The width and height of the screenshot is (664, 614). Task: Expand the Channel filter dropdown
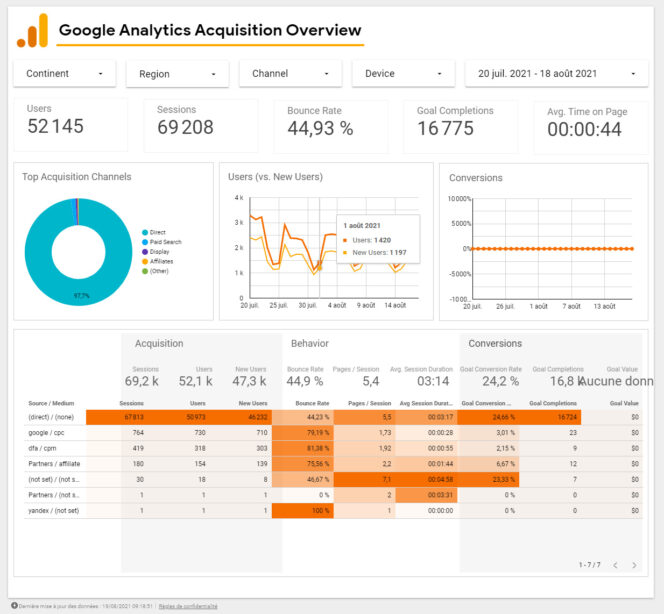click(291, 74)
